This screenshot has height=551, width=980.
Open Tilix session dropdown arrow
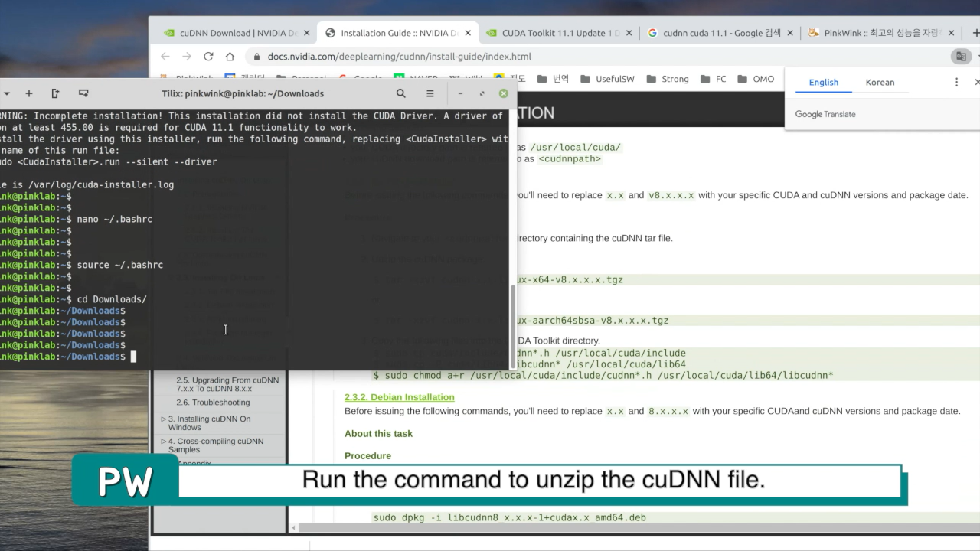click(6, 93)
